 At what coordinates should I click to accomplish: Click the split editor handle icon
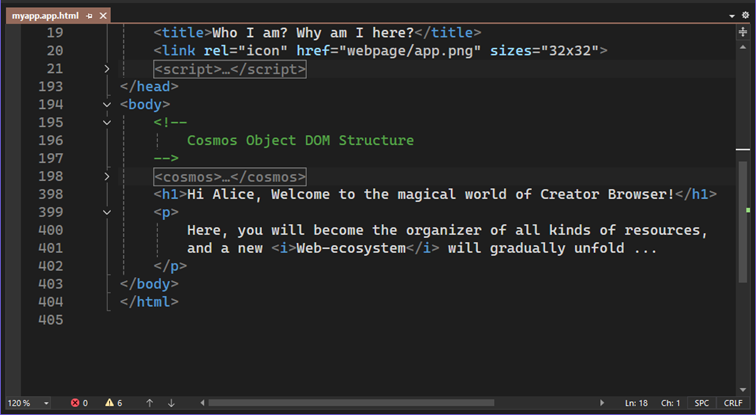[742, 32]
